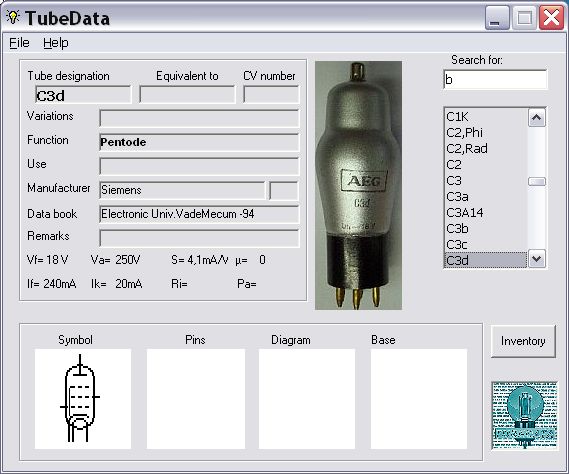This screenshot has width=569, height=474.
Task: Click the empty Pins image box
Action: 196,399
